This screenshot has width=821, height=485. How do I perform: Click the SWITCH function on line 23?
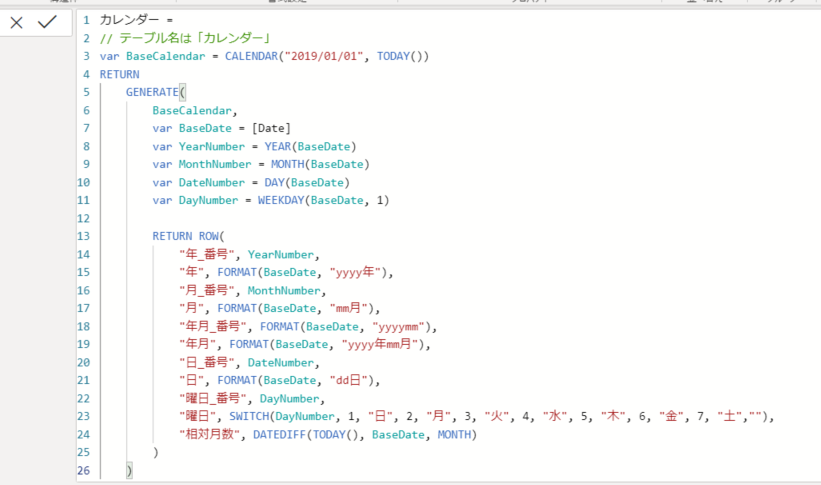coord(249,417)
